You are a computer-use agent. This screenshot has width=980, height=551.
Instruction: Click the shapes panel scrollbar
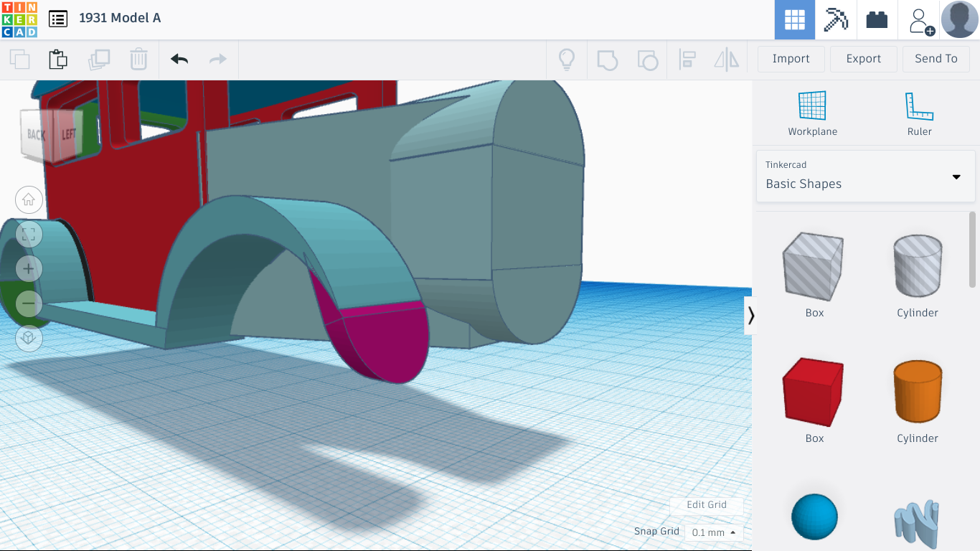pyautogui.click(x=973, y=249)
